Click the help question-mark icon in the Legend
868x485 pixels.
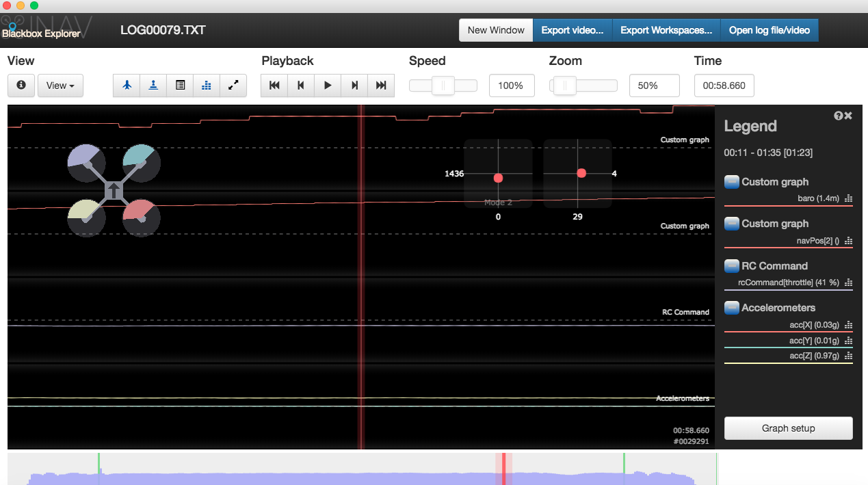click(x=838, y=116)
